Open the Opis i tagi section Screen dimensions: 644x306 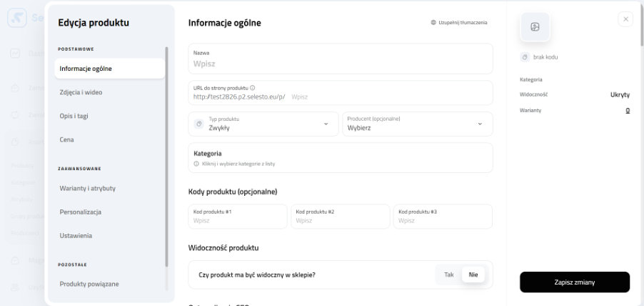(x=74, y=116)
